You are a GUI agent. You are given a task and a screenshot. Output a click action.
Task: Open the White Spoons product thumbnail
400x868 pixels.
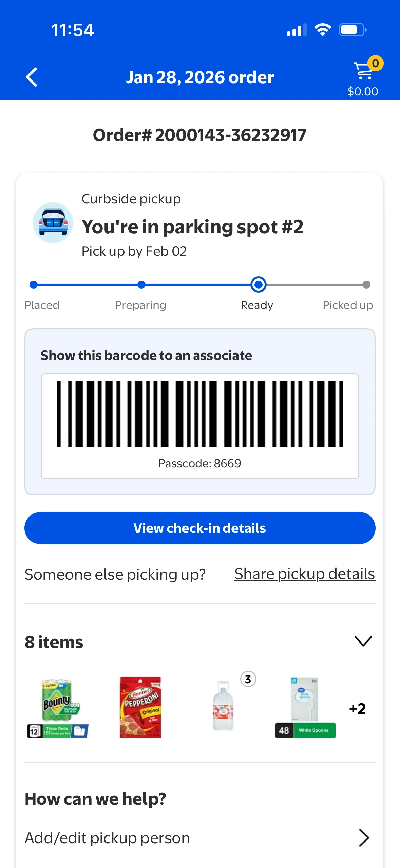pyautogui.click(x=305, y=707)
